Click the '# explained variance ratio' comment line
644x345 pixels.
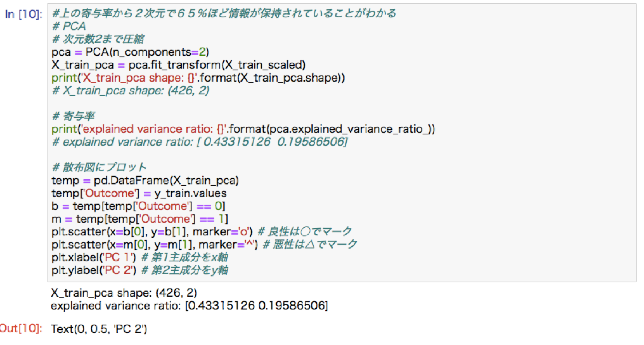[200, 142]
